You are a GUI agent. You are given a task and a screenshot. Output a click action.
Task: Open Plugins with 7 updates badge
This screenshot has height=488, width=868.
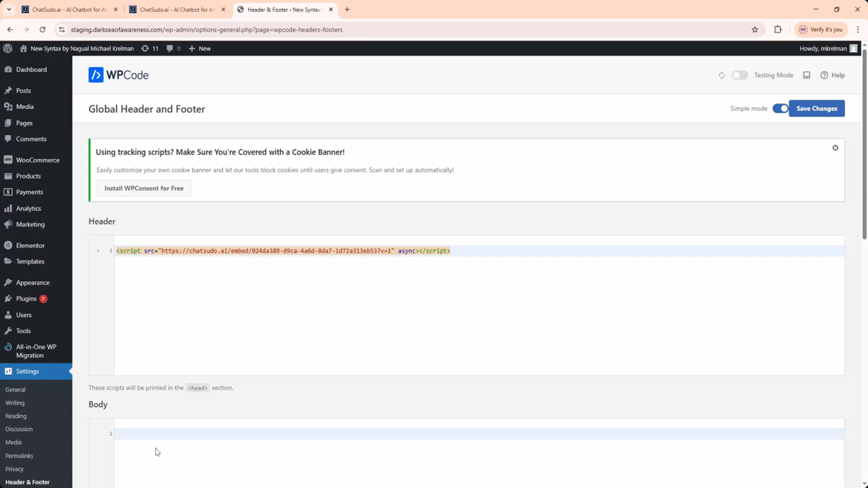click(x=31, y=298)
